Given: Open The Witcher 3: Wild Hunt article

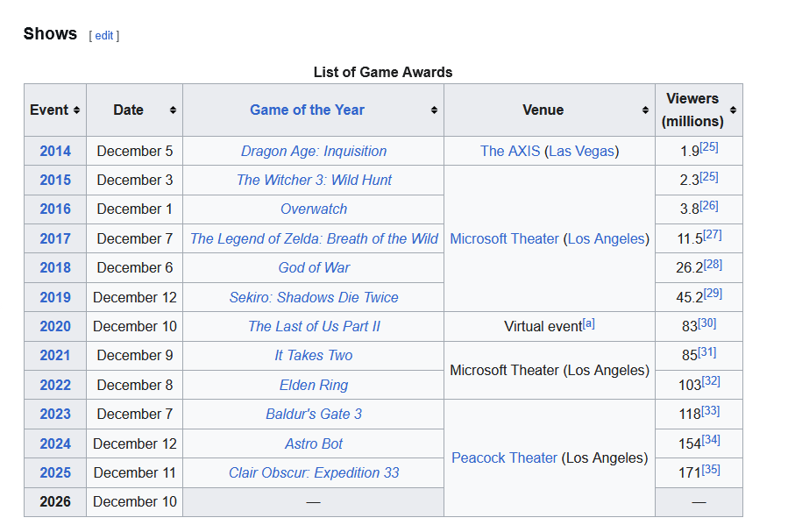Looking at the screenshot, I should [x=314, y=180].
